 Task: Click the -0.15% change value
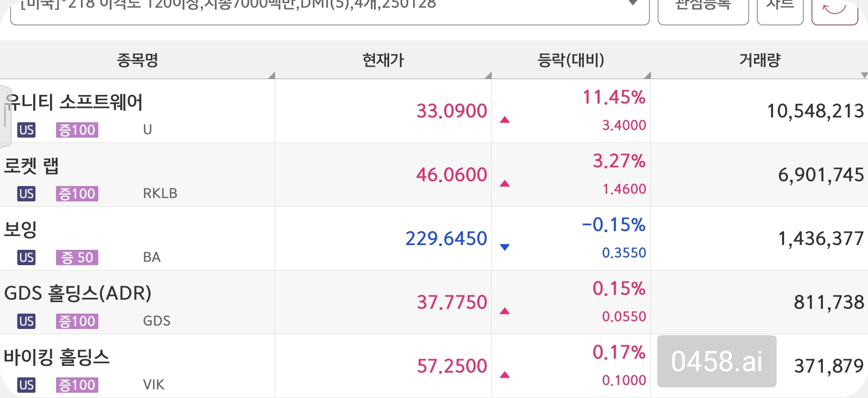(x=613, y=225)
